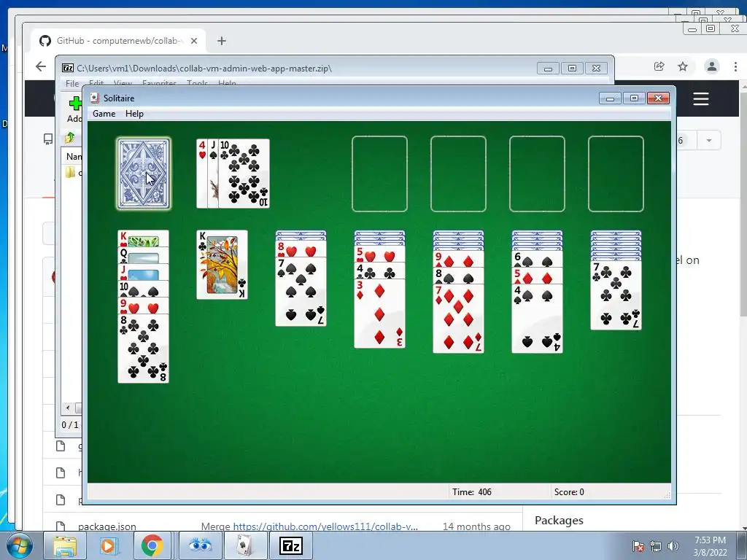Click the network tray icon
This screenshot has width=747, height=560.
(656, 546)
